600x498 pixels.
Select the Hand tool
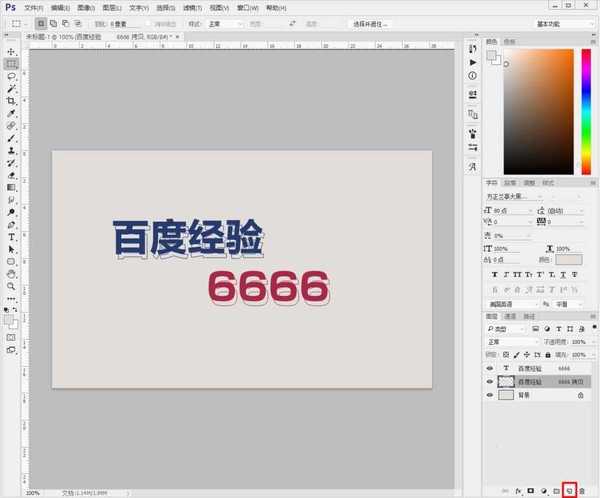[11, 273]
